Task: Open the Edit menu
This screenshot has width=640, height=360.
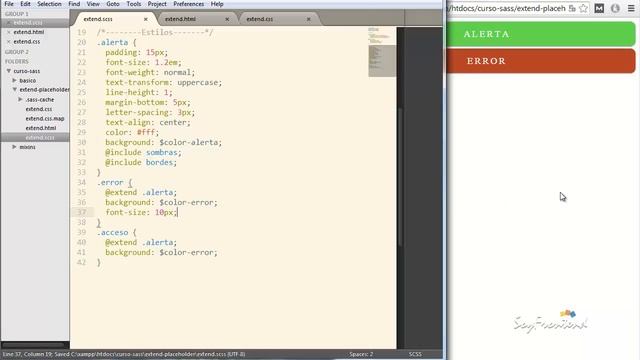Action: click(25, 4)
